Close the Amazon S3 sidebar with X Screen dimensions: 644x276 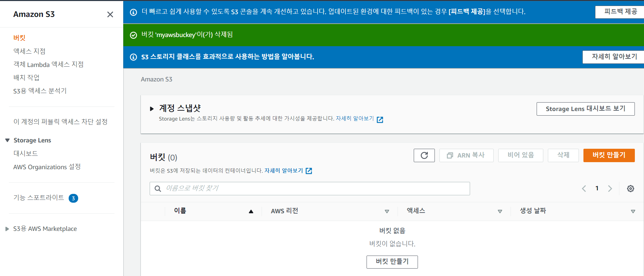coord(110,14)
